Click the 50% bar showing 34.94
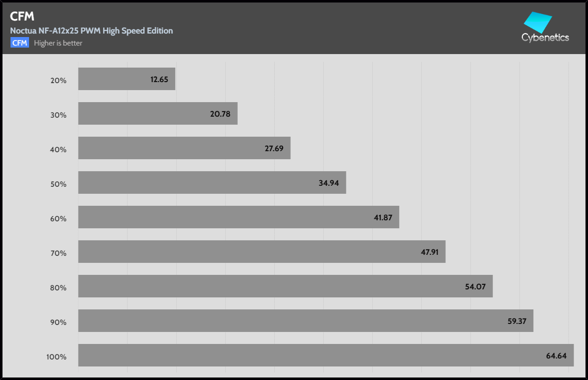Viewport: 588px width, 380px height. [212, 183]
